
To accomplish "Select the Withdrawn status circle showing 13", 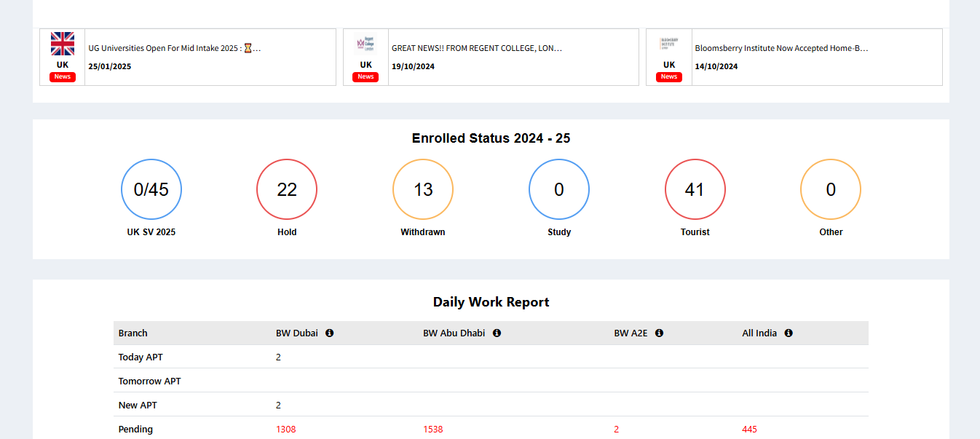I will point(423,189).
